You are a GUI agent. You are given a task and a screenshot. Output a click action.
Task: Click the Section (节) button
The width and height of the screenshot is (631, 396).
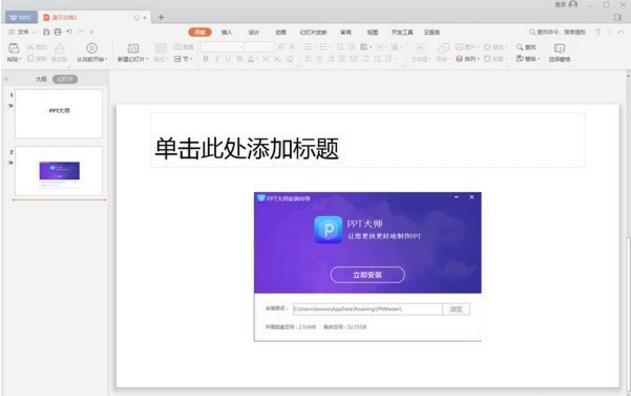tap(183, 59)
